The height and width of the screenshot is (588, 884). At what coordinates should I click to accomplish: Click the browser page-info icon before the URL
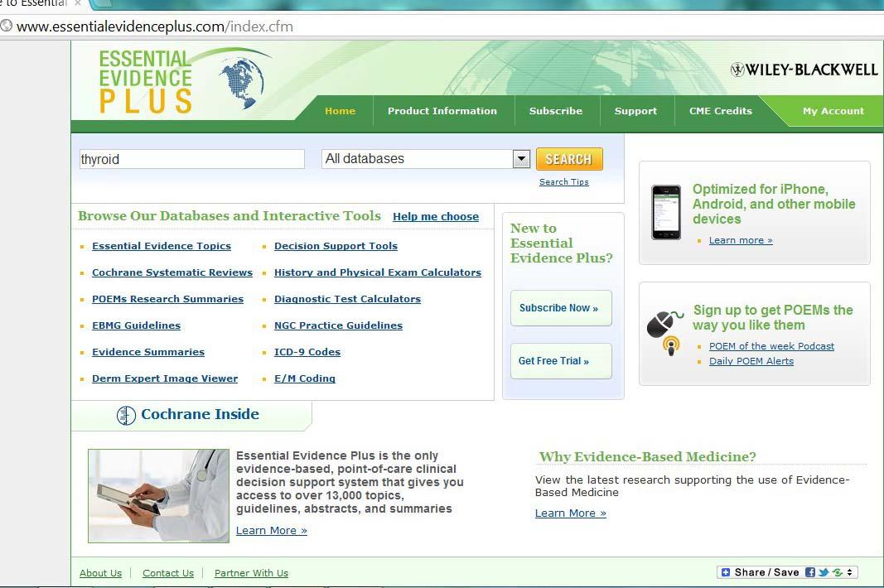point(6,26)
